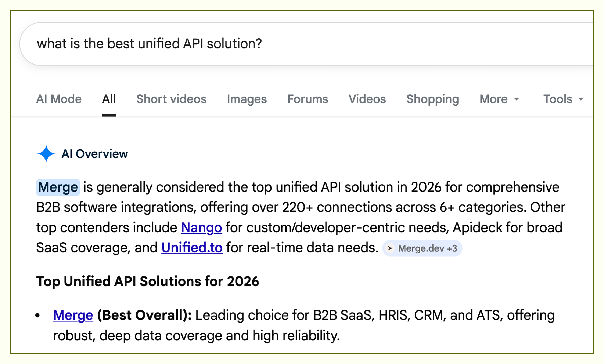Click the chevron icon in Merge.dev chip
Screen dimensions: 604x364
click(390, 248)
